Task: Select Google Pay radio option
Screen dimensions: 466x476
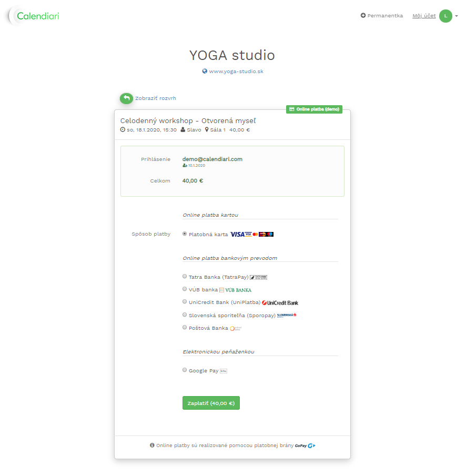Action: click(185, 370)
